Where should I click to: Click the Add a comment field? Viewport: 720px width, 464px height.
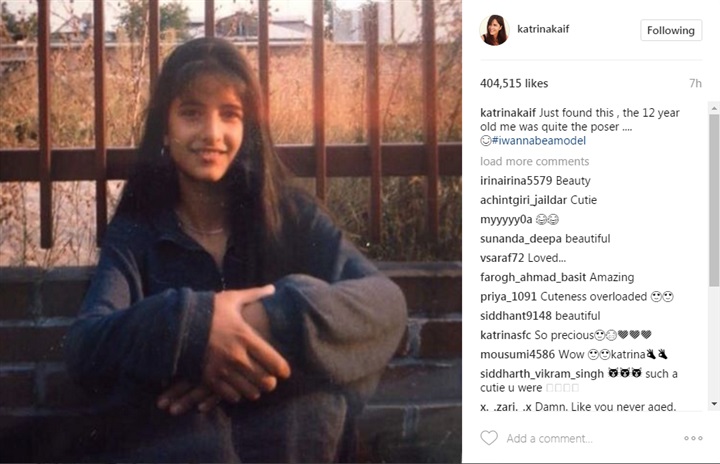[549, 439]
